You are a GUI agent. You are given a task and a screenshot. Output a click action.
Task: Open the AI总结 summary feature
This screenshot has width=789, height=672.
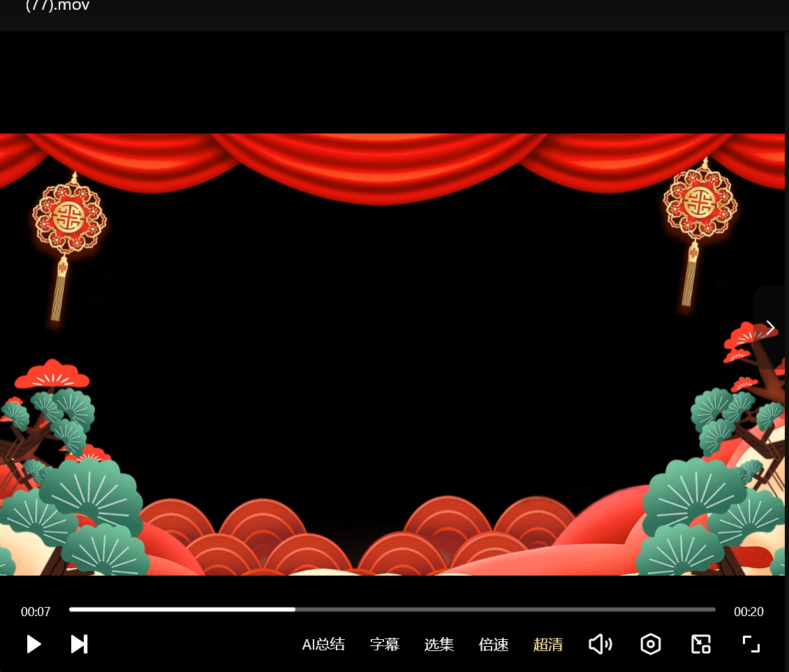[x=323, y=644]
